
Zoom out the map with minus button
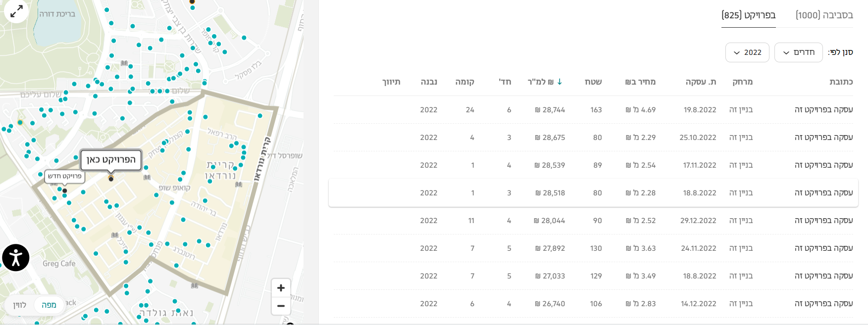coord(281,306)
